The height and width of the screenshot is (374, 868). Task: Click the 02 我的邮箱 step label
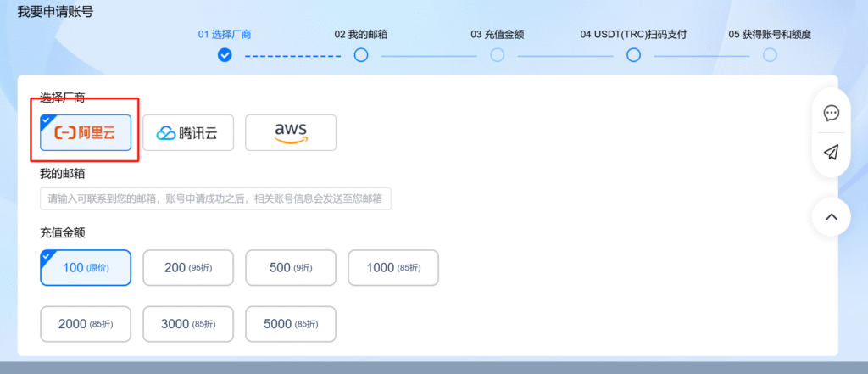pyautogui.click(x=361, y=35)
